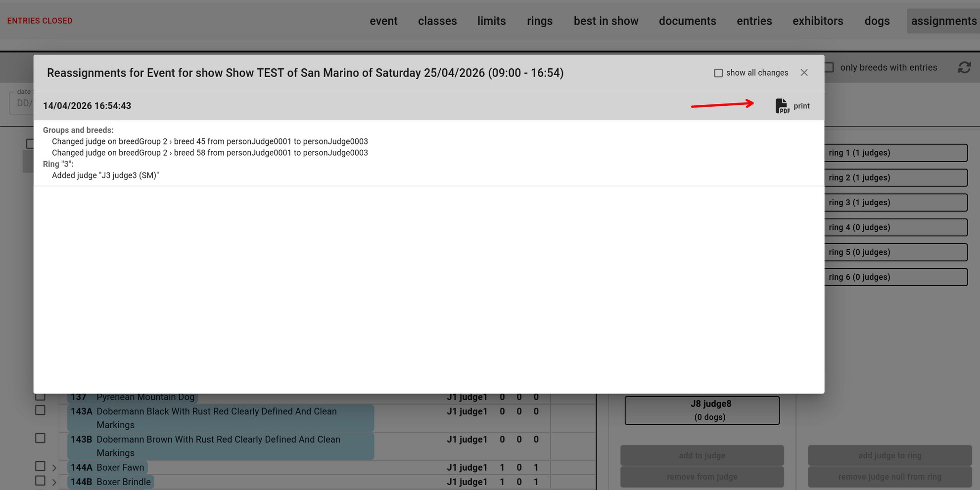Open the rings tab
980x490 pixels.
[540, 21]
